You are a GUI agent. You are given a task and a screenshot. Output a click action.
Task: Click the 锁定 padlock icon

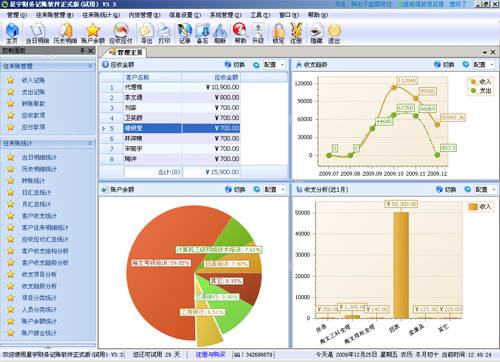279,33
